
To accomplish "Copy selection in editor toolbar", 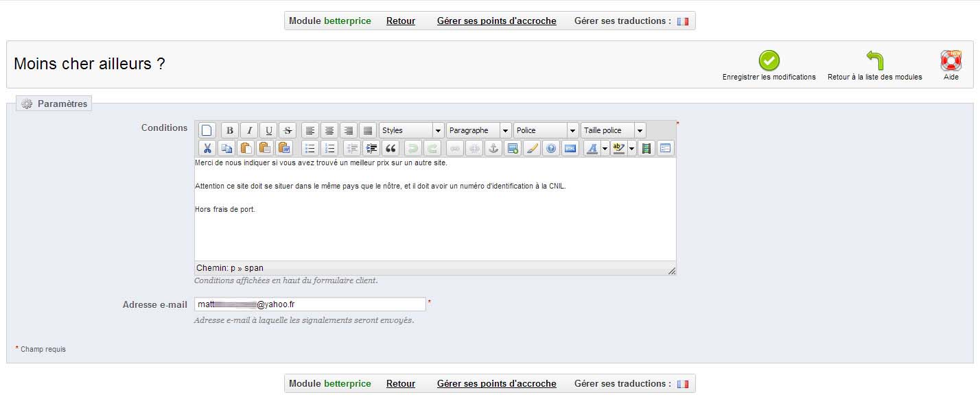I will tap(226, 148).
